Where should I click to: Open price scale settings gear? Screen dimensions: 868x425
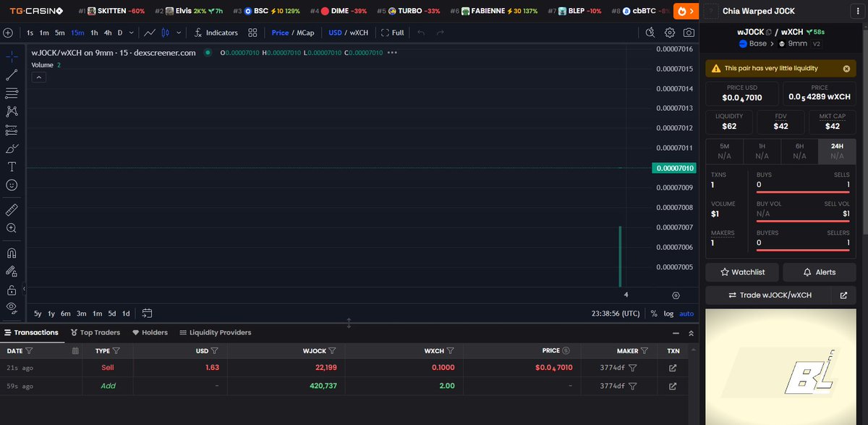pos(676,295)
